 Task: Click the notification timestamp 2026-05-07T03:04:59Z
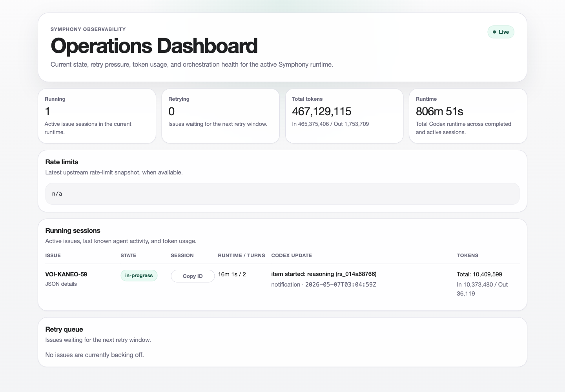click(341, 285)
